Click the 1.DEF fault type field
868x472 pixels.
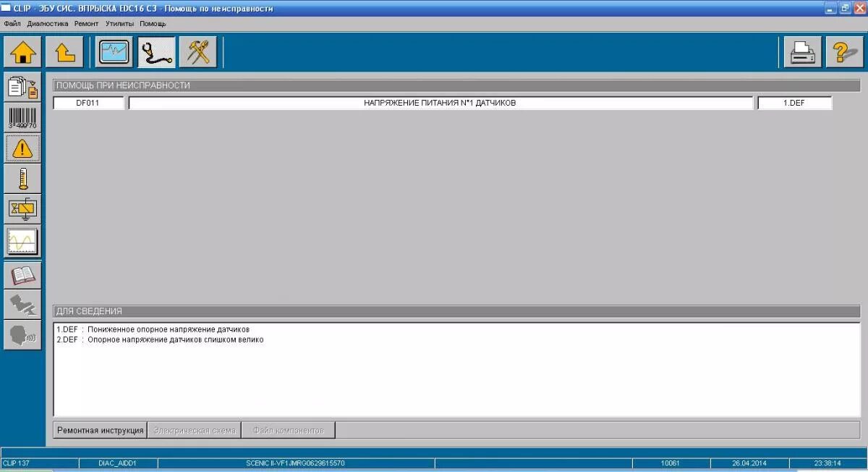coord(794,103)
